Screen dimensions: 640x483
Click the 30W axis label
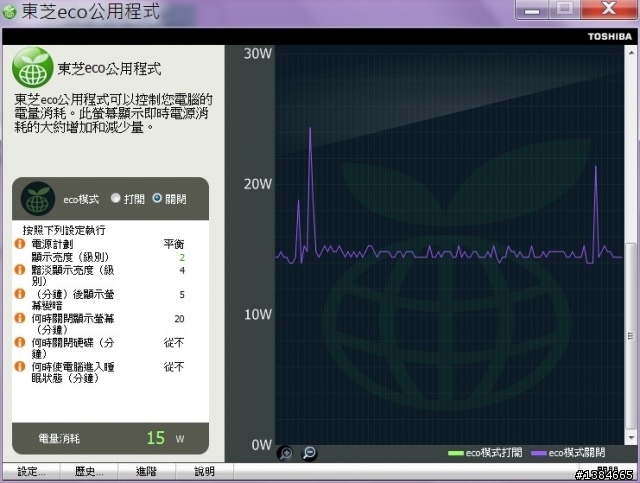tap(258, 53)
